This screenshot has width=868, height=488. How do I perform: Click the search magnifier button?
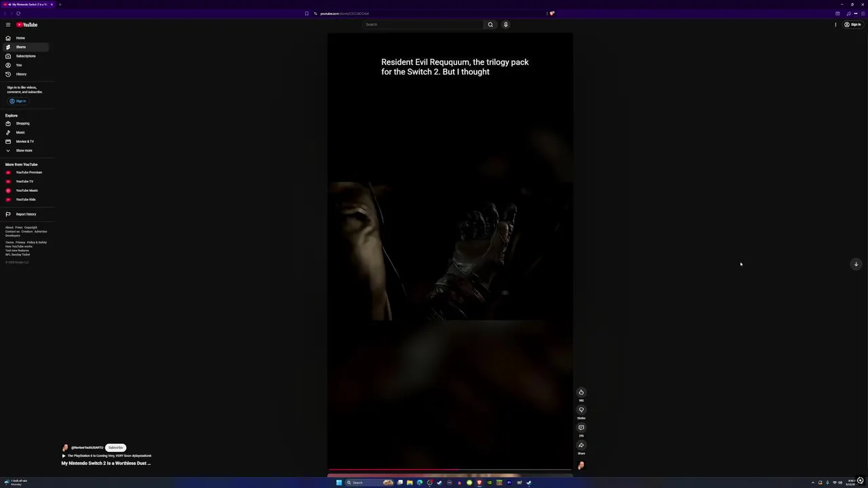(x=490, y=24)
